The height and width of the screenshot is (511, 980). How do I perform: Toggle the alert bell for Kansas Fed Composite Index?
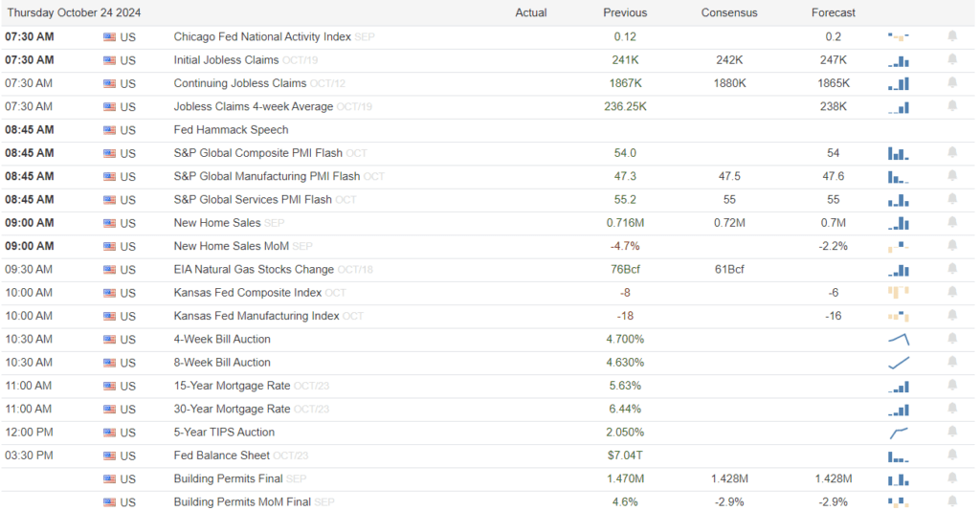[x=951, y=293]
